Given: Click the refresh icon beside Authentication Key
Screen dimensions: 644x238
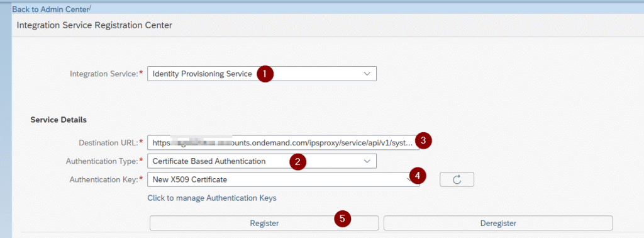Looking at the screenshot, I should pyautogui.click(x=457, y=179).
